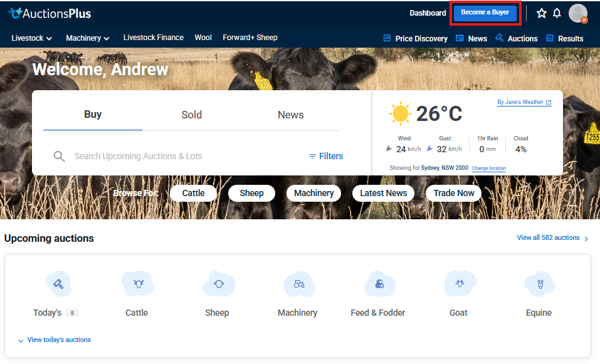Click the Cloud 4% value
Screen dimensions: 600x364
click(x=521, y=149)
